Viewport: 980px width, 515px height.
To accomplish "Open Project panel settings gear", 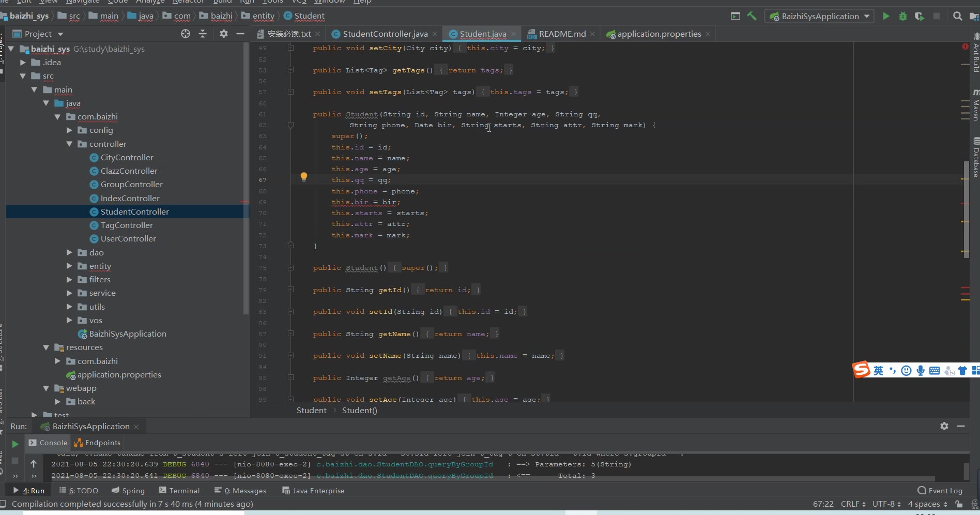I will [223, 34].
